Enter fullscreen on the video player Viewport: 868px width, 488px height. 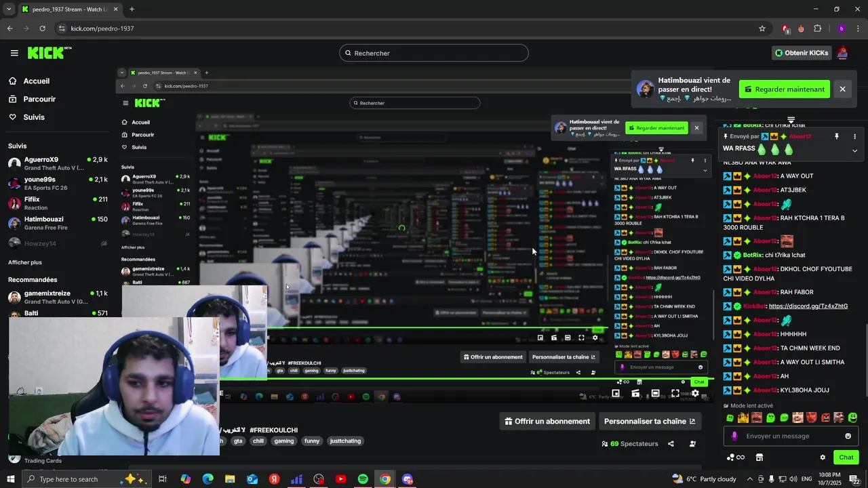675,393
